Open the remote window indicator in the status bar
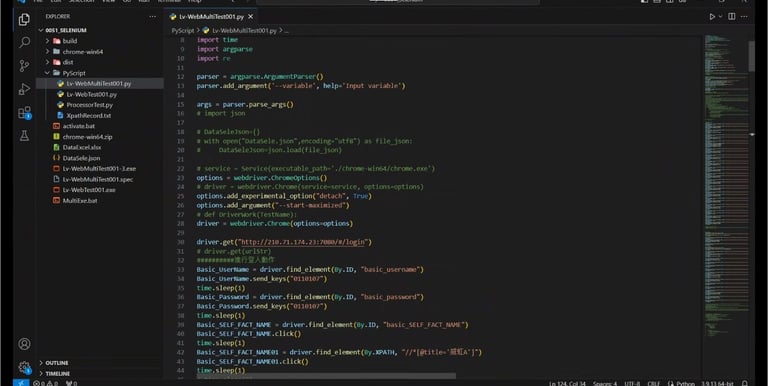The image size is (768, 386). click(21, 383)
